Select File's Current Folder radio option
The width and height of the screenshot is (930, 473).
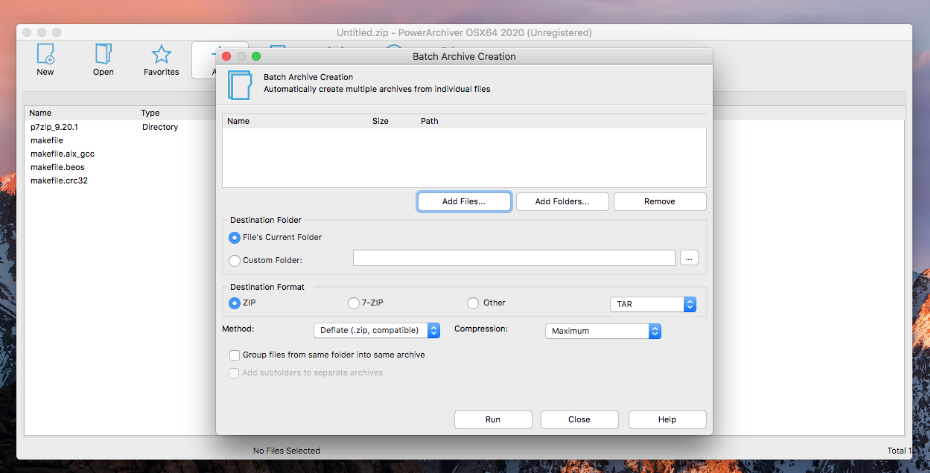click(235, 237)
